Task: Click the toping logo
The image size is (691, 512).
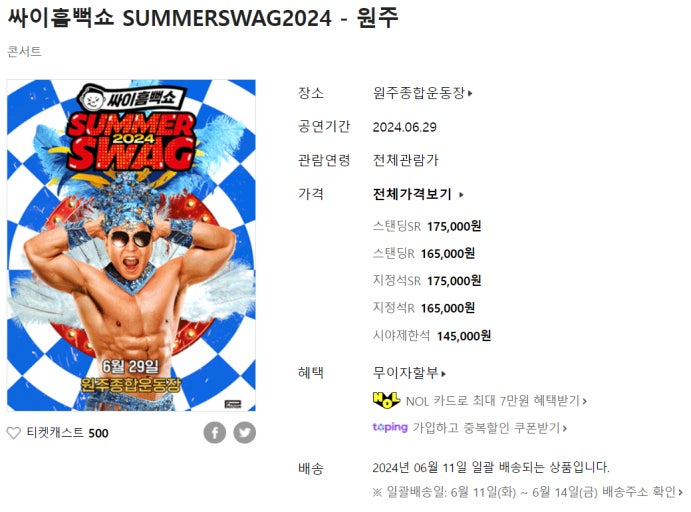Action: click(390, 427)
